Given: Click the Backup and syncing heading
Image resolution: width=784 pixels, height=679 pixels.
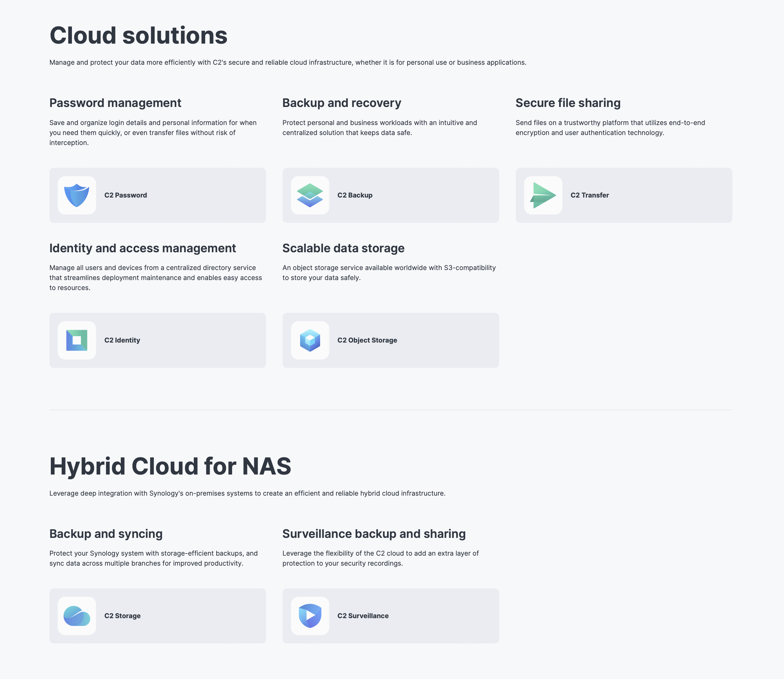Looking at the screenshot, I should 106,534.
